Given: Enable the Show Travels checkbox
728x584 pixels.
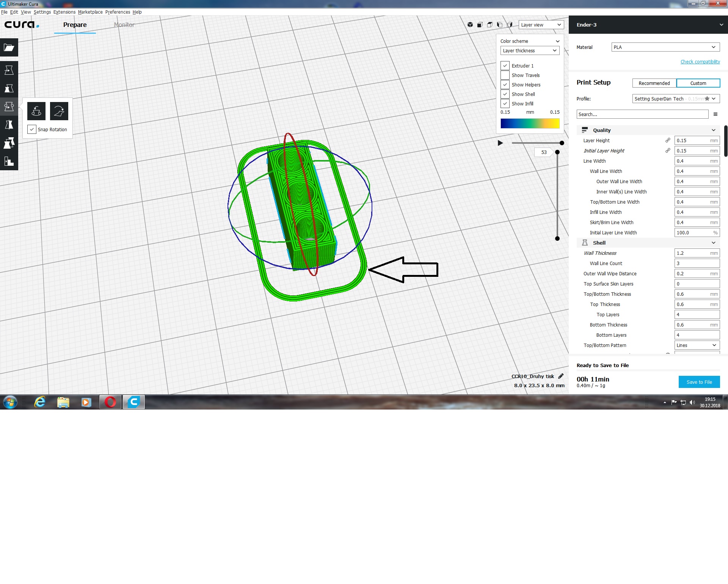Looking at the screenshot, I should (x=505, y=75).
